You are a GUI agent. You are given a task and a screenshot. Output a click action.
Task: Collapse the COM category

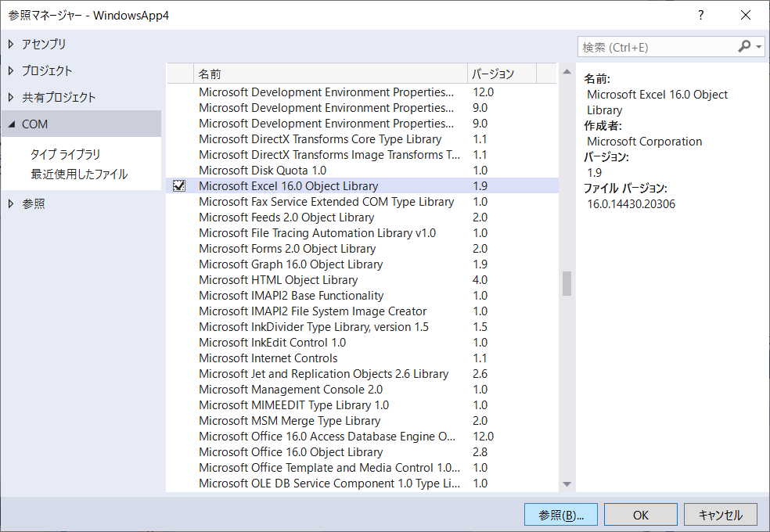pos(11,124)
